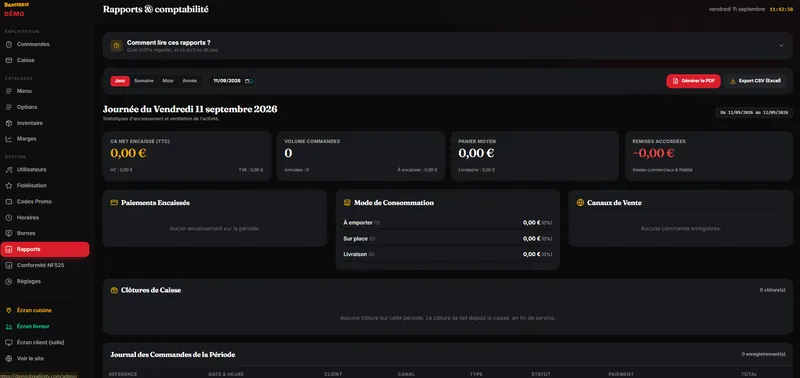Click the Fidélisation star icon

coord(9,186)
